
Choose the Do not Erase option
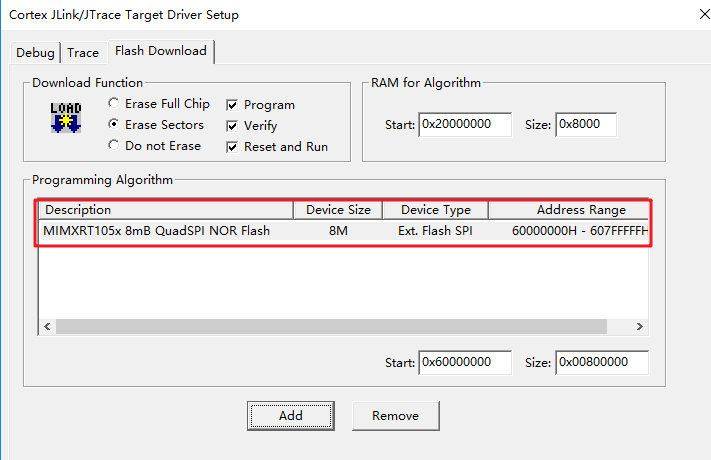click(x=114, y=146)
